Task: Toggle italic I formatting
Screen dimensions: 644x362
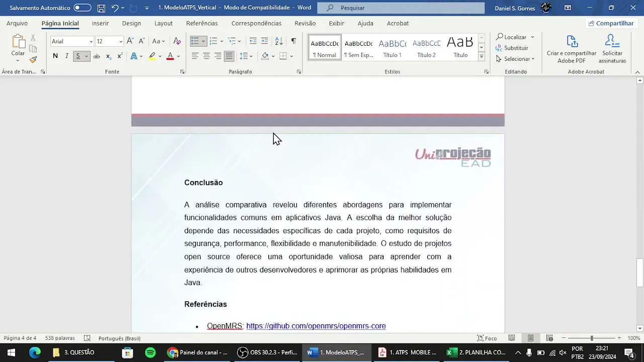Action: coord(66,56)
